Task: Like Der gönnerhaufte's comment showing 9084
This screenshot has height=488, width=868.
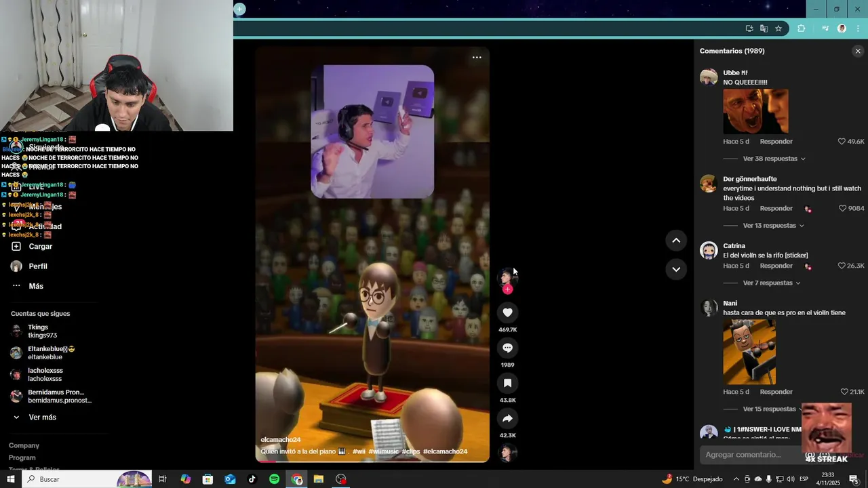Action: (x=843, y=209)
